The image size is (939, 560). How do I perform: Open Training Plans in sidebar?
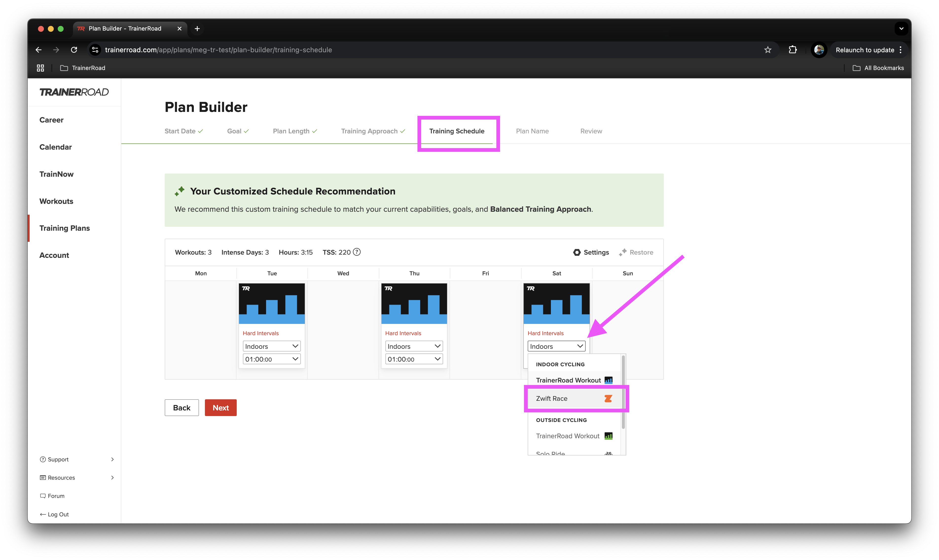[65, 228]
